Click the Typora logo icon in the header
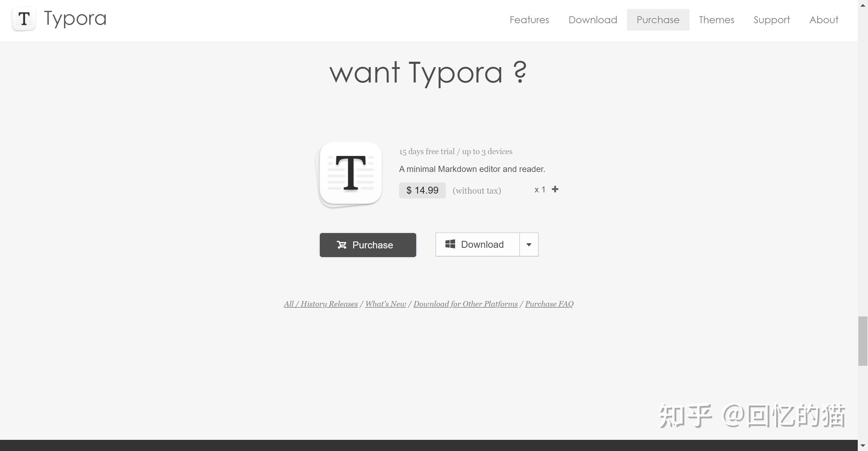868x451 pixels. coord(24,19)
